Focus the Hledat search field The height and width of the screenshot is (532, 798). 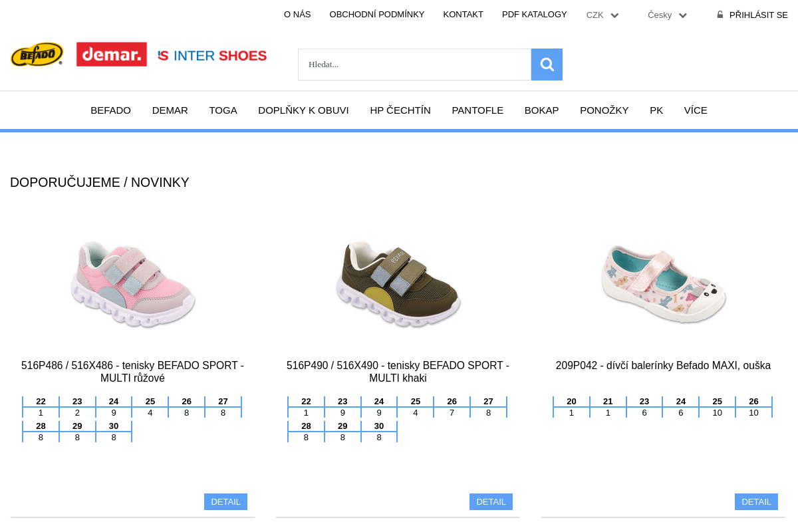(x=414, y=65)
